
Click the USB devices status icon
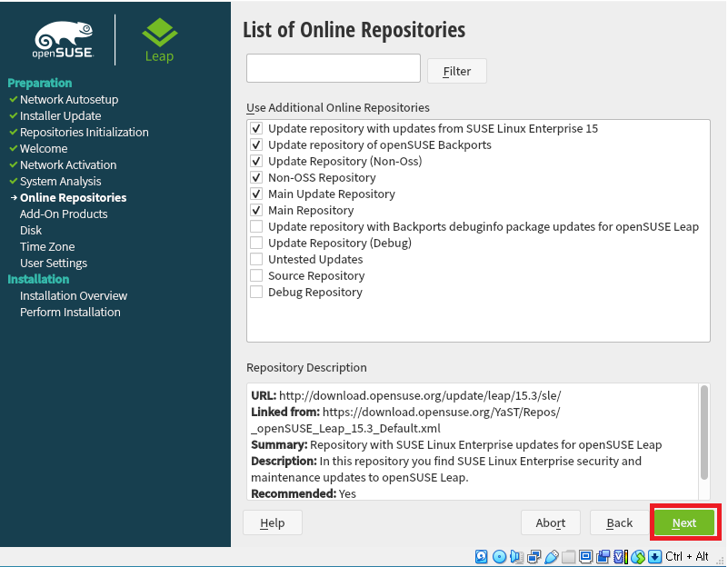tap(551, 556)
